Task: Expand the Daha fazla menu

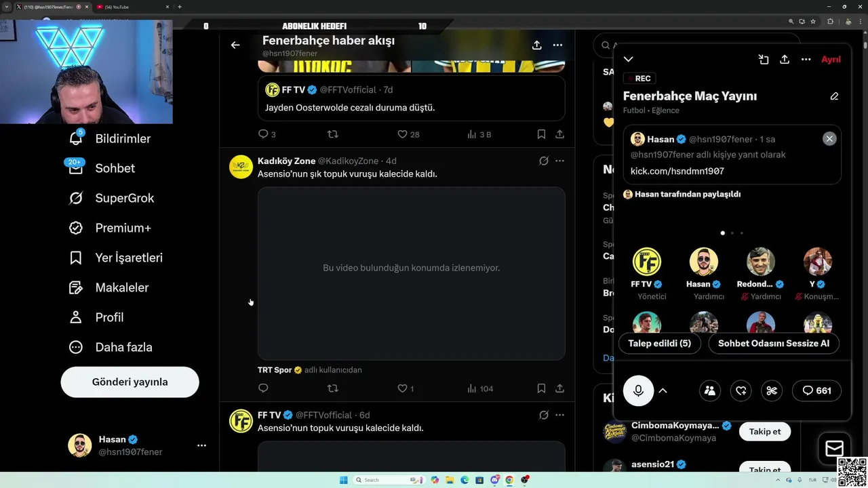Action: point(111,347)
